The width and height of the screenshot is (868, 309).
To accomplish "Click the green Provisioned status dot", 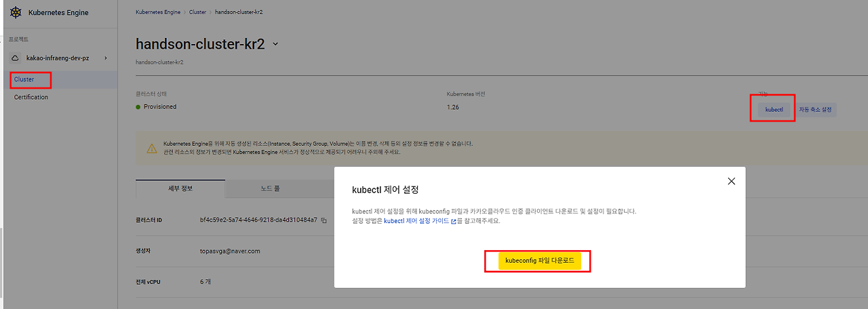I will pyautogui.click(x=138, y=106).
